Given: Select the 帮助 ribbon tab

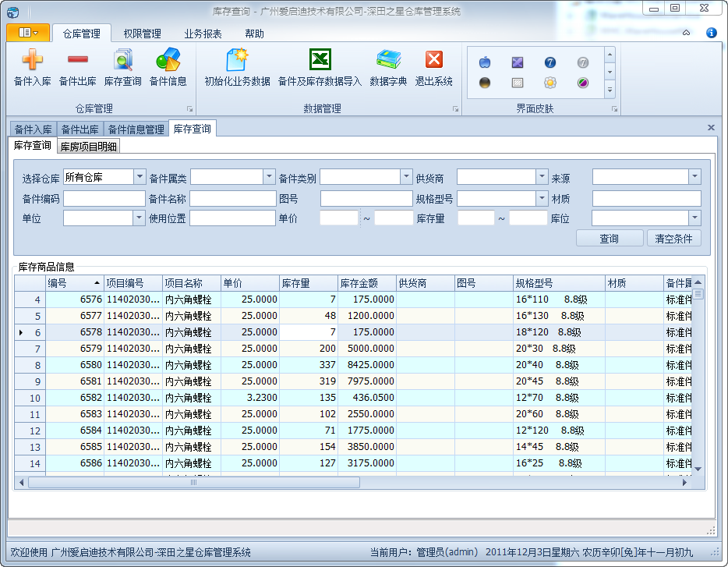Looking at the screenshot, I should click(x=254, y=34).
